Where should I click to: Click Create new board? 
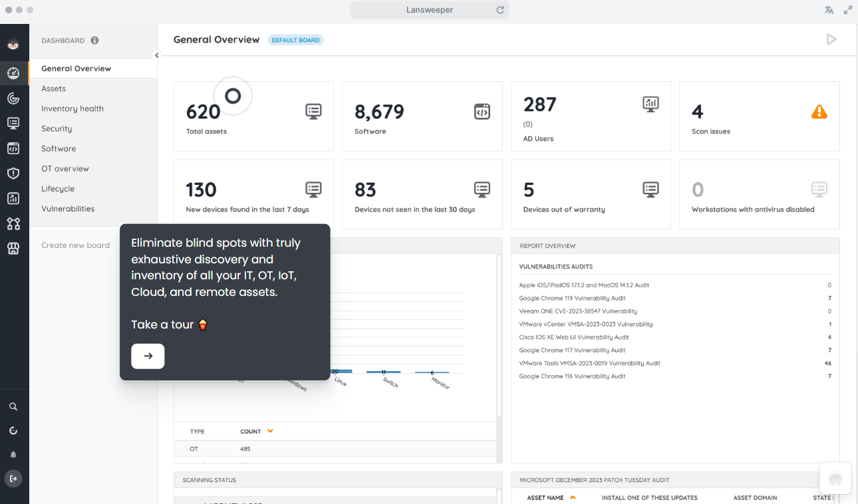coord(75,245)
